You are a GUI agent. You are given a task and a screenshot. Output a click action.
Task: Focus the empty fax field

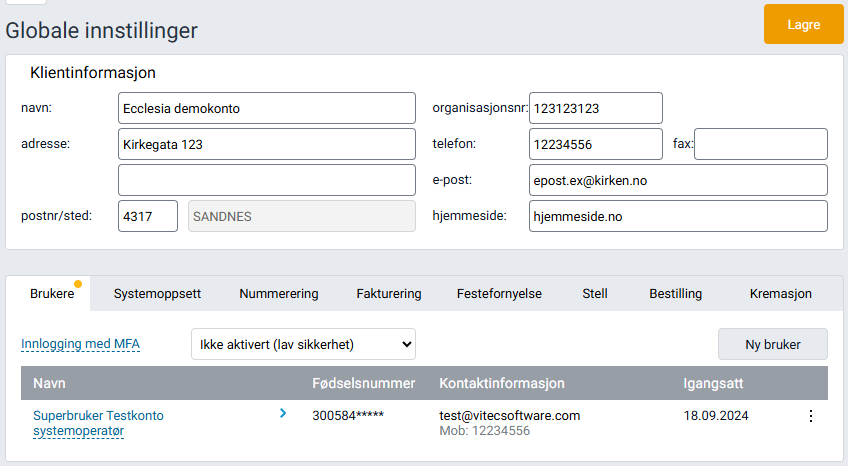tap(760, 144)
